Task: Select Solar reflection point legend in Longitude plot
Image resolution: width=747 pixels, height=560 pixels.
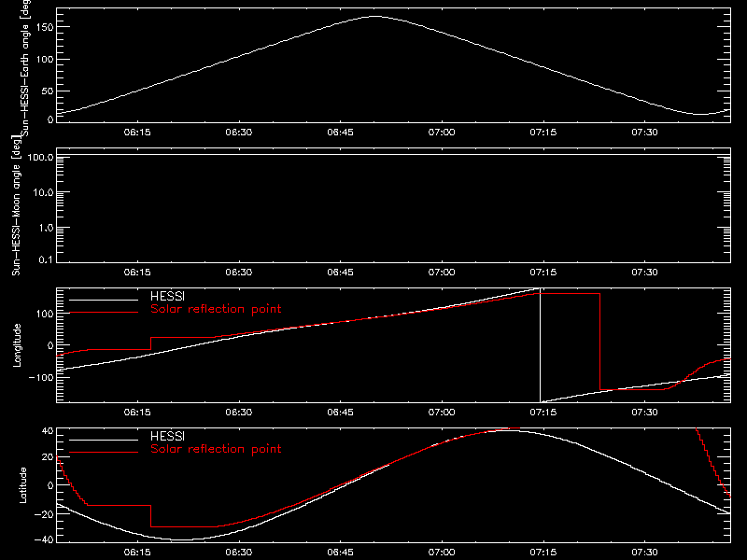Action: click(x=216, y=309)
